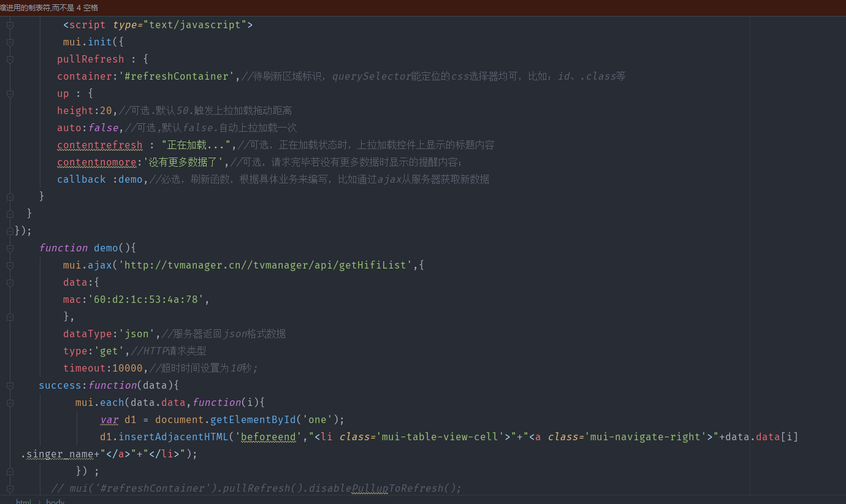Image resolution: width=846 pixels, height=504 pixels.
Task: Collapse the success callback function block
Action: 10,386
